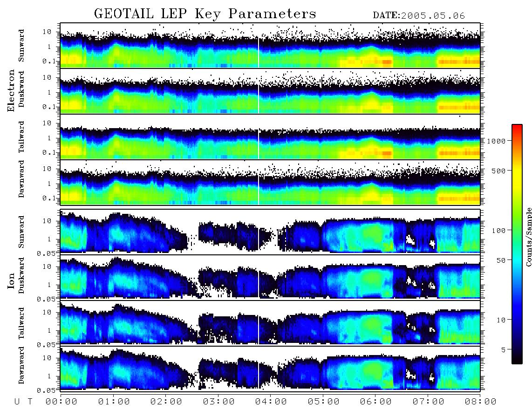Click the 00:00 time tick label

(61, 402)
